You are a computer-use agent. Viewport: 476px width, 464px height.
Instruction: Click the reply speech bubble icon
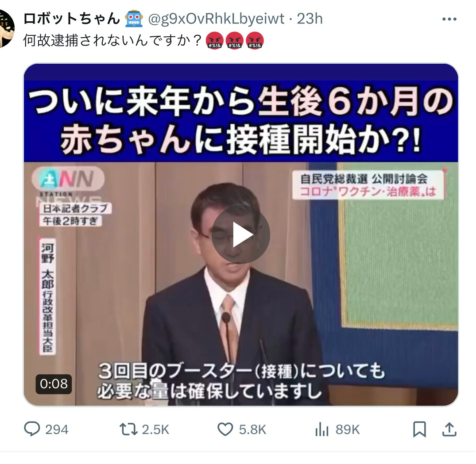(32, 429)
